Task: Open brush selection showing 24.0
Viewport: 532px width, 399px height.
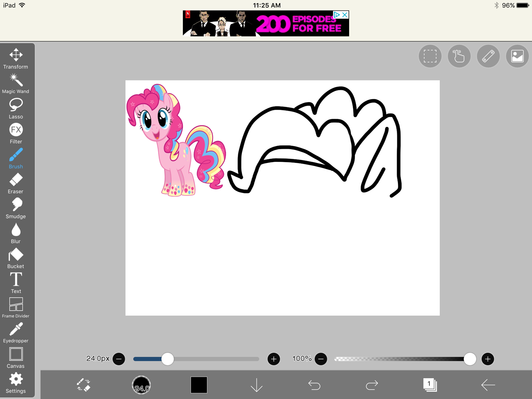Action: [x=141, y=385]
